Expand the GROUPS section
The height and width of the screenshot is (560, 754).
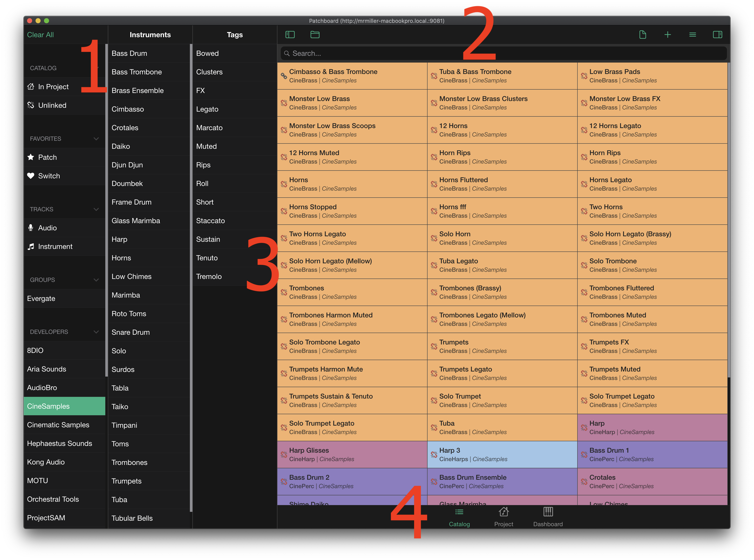click(x=96, y=279)
